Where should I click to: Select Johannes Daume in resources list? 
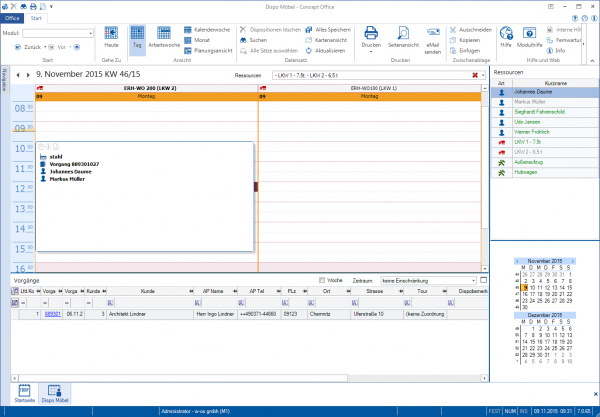(x=532, y=92)
